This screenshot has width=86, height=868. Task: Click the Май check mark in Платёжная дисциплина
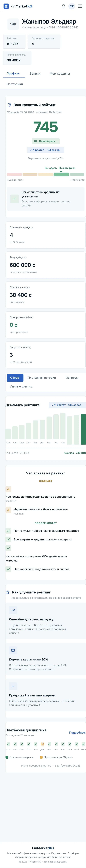coord(77,744)
